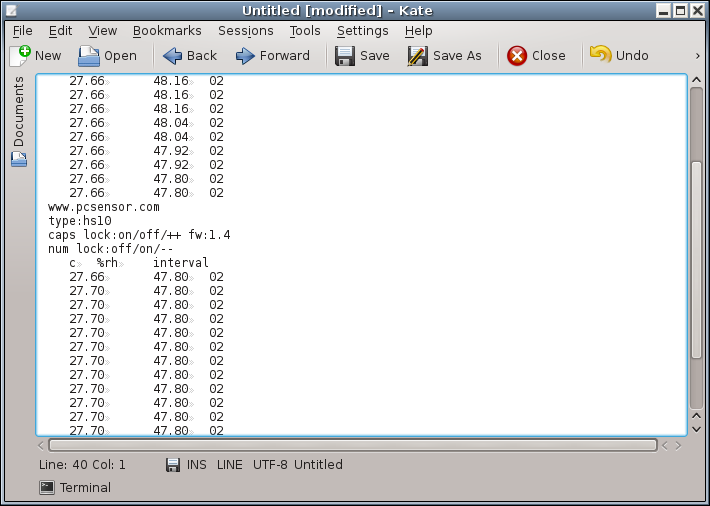Maximize the Kate window

pos(680,10)
